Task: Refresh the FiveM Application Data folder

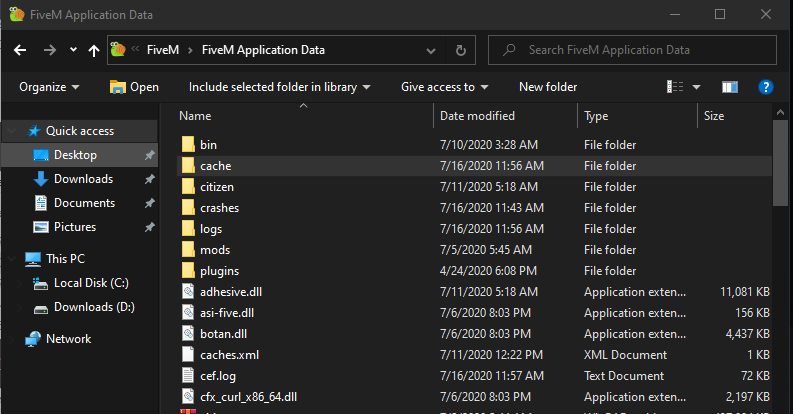Action: click(460, 49)
